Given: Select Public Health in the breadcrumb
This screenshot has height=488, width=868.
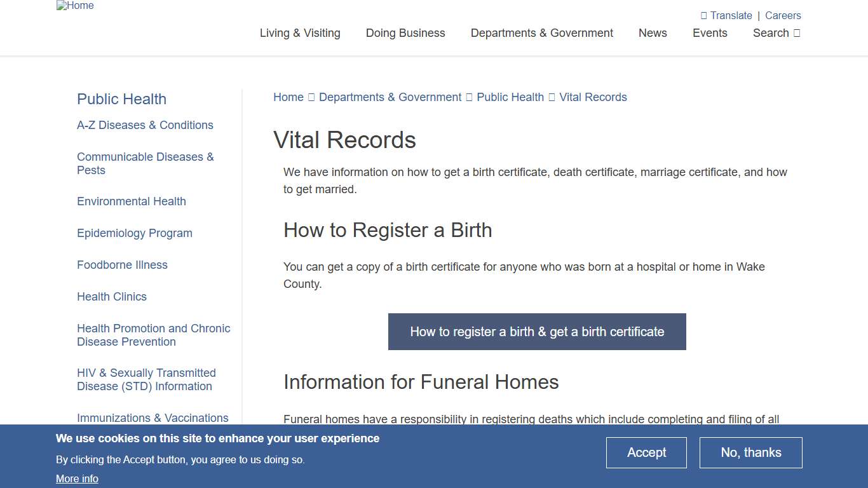Looking at the screenshot, I should [x=510, y=97].
